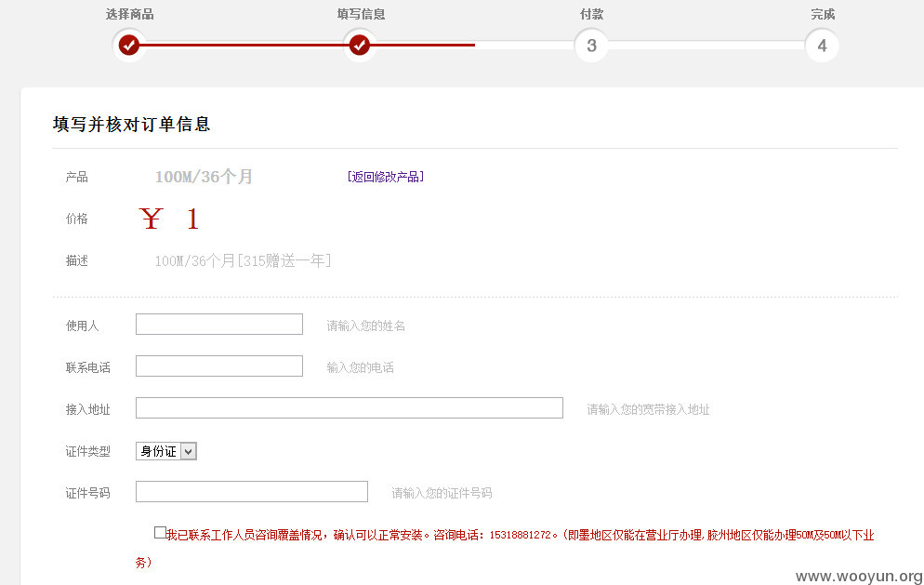Screen dimensions: 924x585
Task: Click the 付款 step label
Action: pos(591,14)
